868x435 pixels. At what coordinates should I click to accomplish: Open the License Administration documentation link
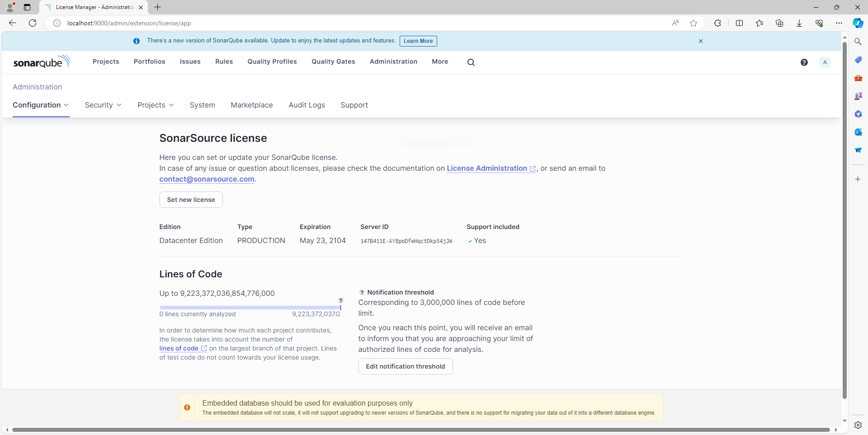[491, 168]
